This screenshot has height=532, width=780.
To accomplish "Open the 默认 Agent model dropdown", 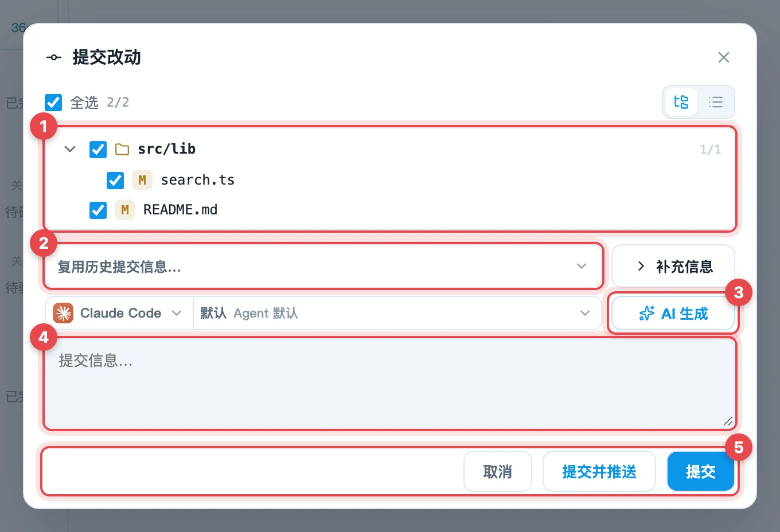I will coord(397,313).
